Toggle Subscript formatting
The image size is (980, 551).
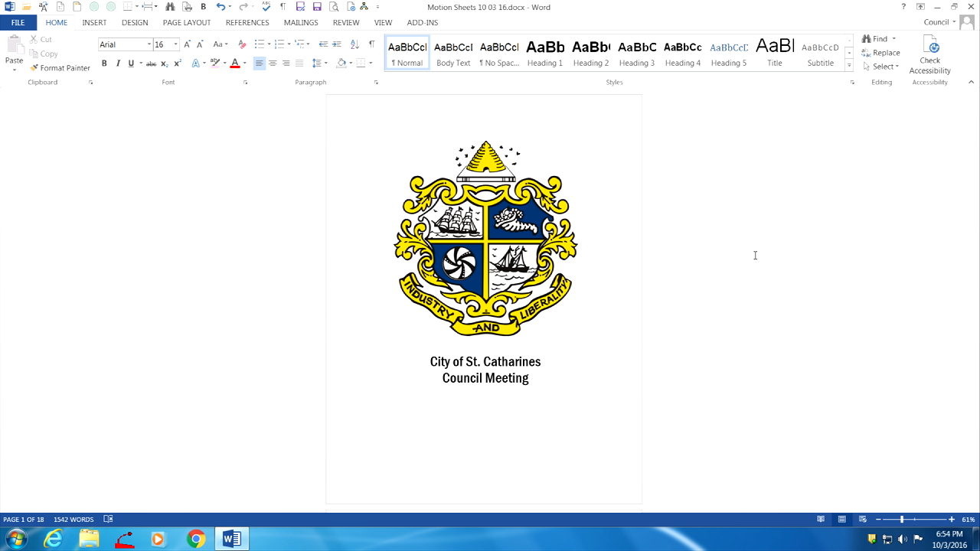(164, 64)
